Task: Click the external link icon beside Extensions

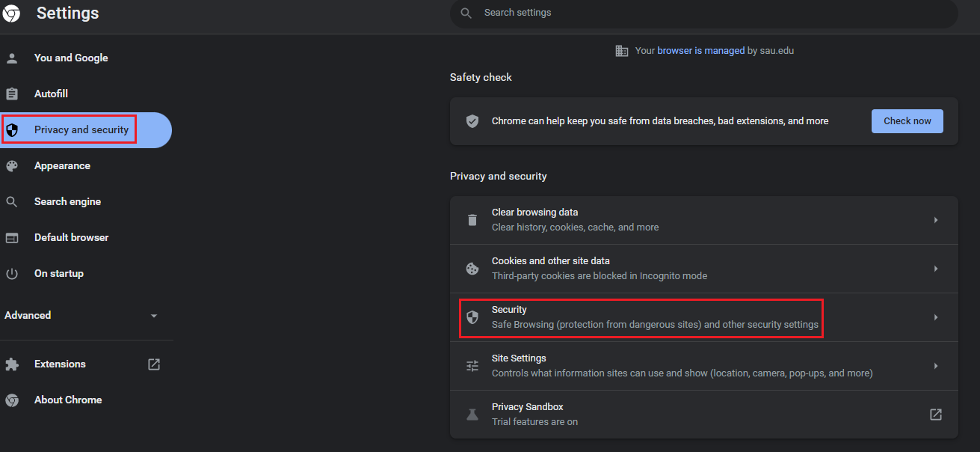Action: [x=154, y=364]
